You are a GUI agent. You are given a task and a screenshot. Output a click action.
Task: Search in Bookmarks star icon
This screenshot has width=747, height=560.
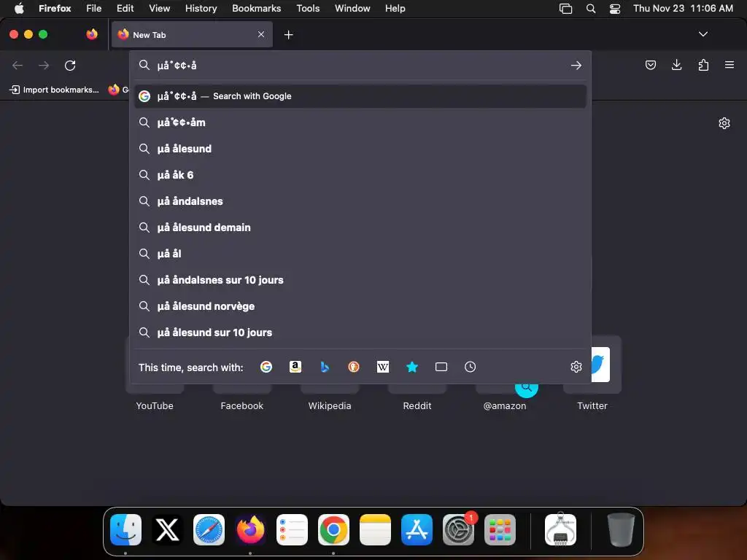(x=412, y=367)
